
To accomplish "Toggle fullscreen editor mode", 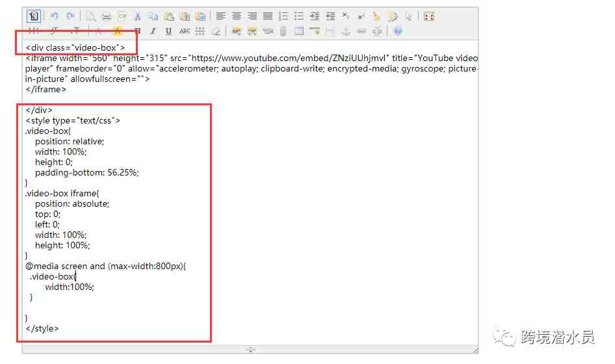I will pyautogui.click(x=429, y=16).
